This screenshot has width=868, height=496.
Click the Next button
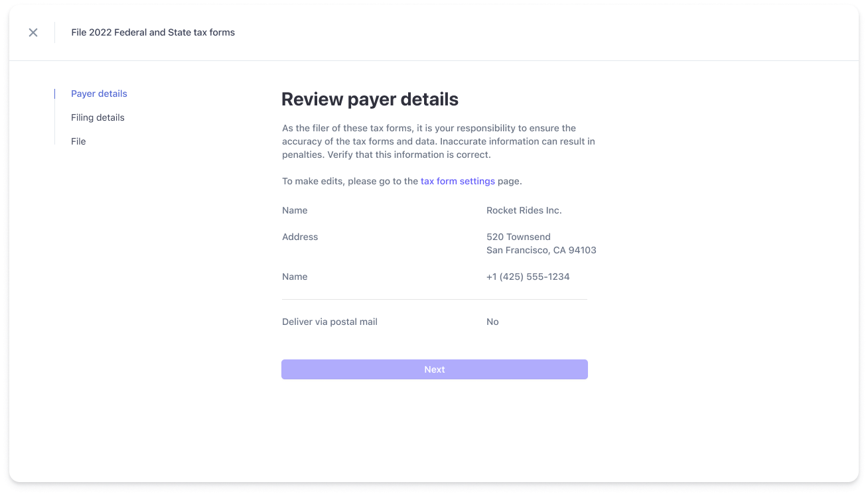[x=434, y=369]
